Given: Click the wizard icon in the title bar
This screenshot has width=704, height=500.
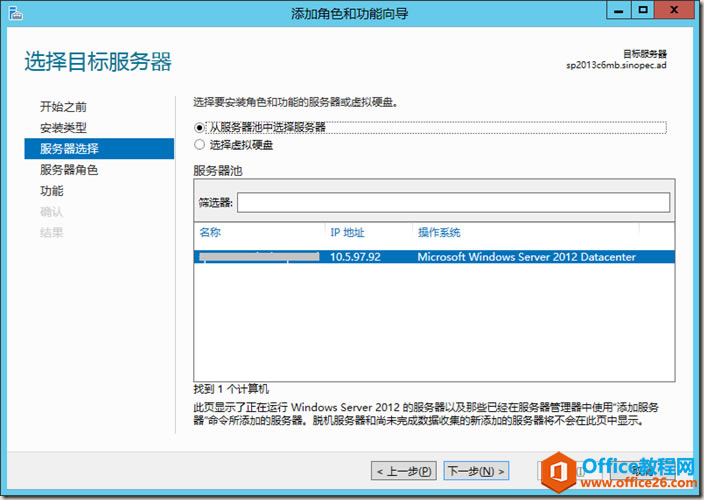Looking at the screenshot, I should coord(16,13).
